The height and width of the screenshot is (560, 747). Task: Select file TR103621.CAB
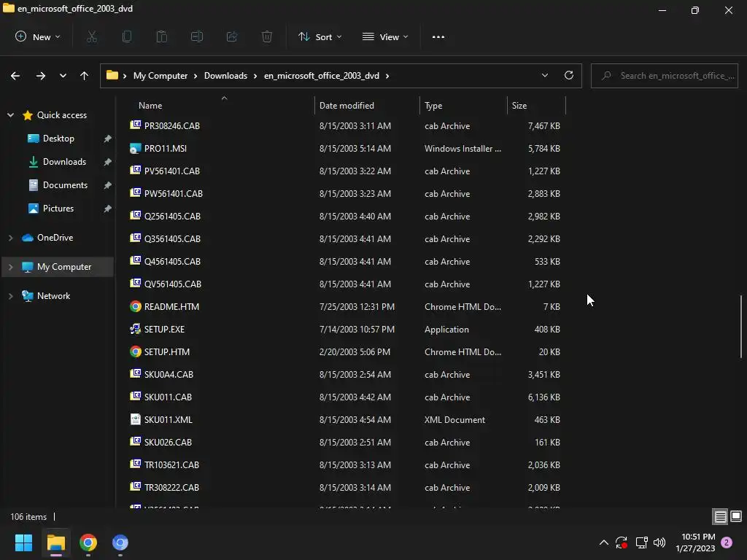[171, 464]
